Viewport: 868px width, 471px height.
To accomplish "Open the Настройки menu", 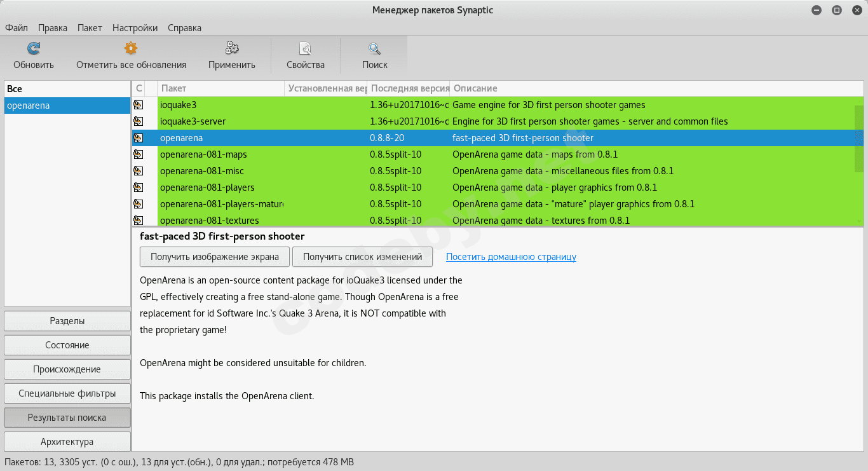I will [x=135, y=28].
